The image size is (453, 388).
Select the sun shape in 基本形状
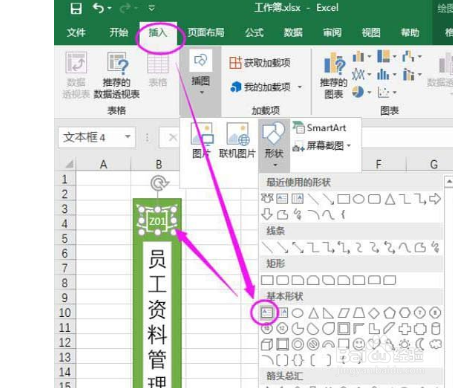[405, 344]
